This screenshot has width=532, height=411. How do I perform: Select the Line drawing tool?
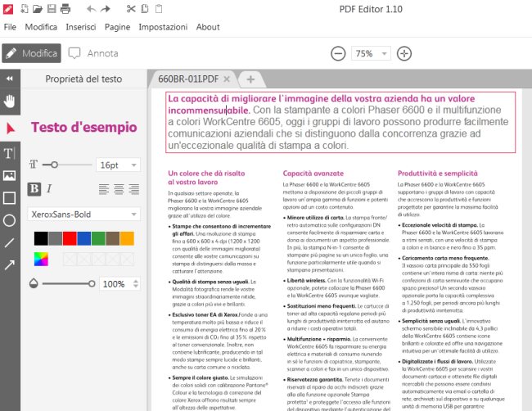(x=9, y=242)
